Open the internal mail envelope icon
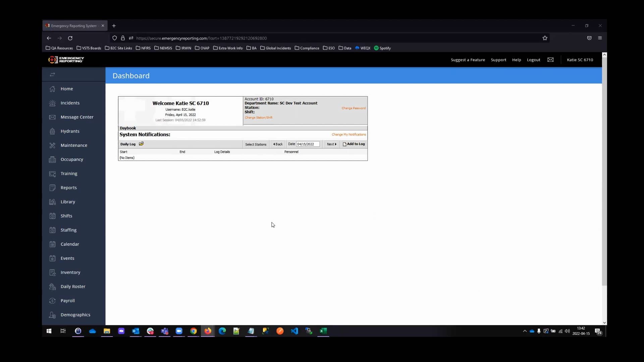This screenshot has height=362, width=644. pos(550,60)
